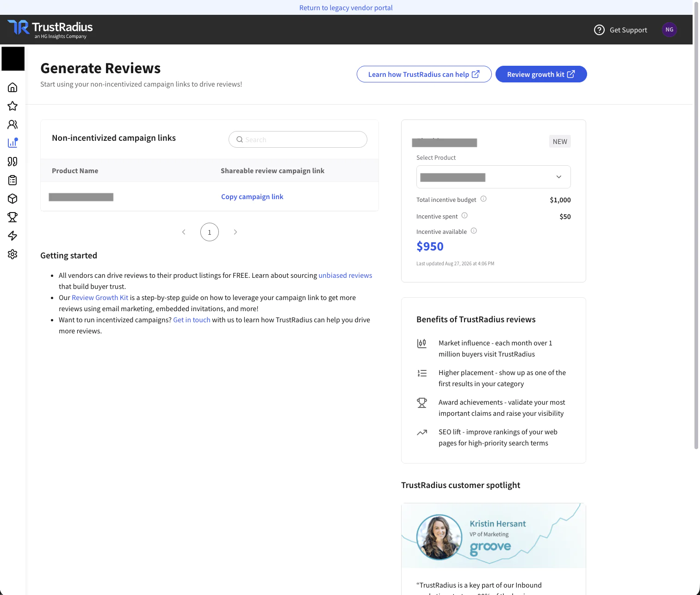Click the NEW badge on the incentive card
Image resolution: width=700 pixels, height=595 pixels.
tap(560, 142)
